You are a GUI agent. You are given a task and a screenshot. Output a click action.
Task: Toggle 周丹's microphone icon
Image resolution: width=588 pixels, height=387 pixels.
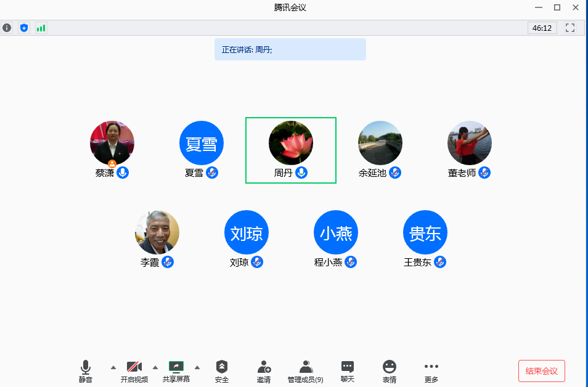pyautogui.click(x=301, y=173)
